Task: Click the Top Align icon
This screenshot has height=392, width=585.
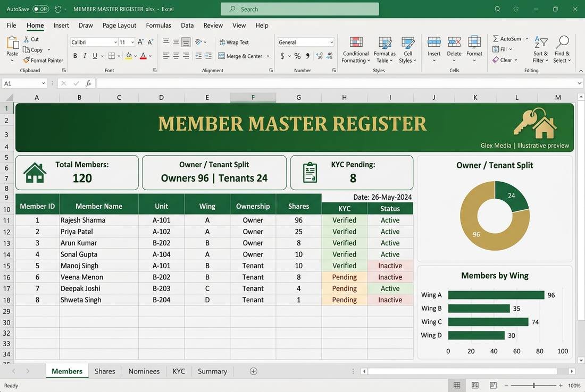Action: coord(166,42)
